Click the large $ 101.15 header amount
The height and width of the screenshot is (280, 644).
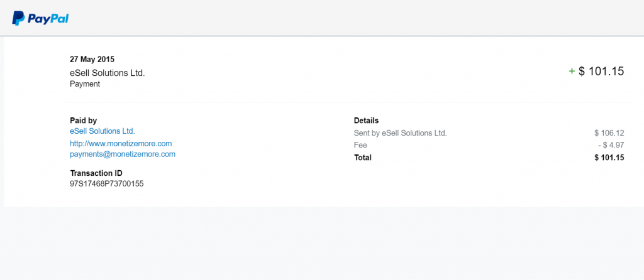coord(601,72)
